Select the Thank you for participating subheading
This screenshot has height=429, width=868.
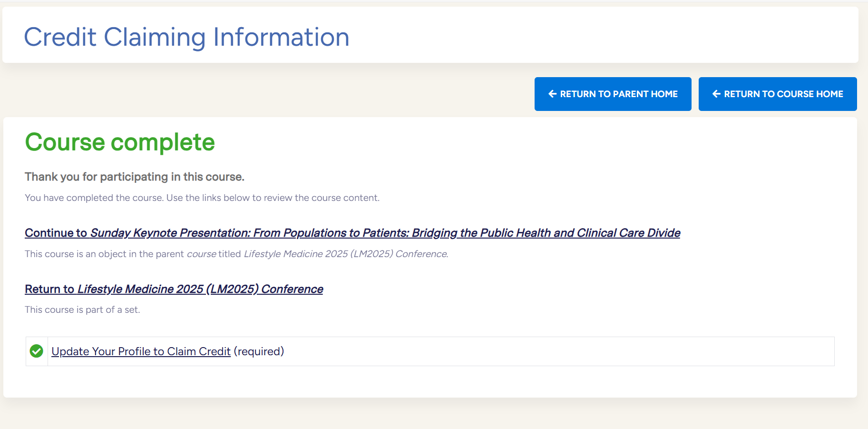click(134, 177)
